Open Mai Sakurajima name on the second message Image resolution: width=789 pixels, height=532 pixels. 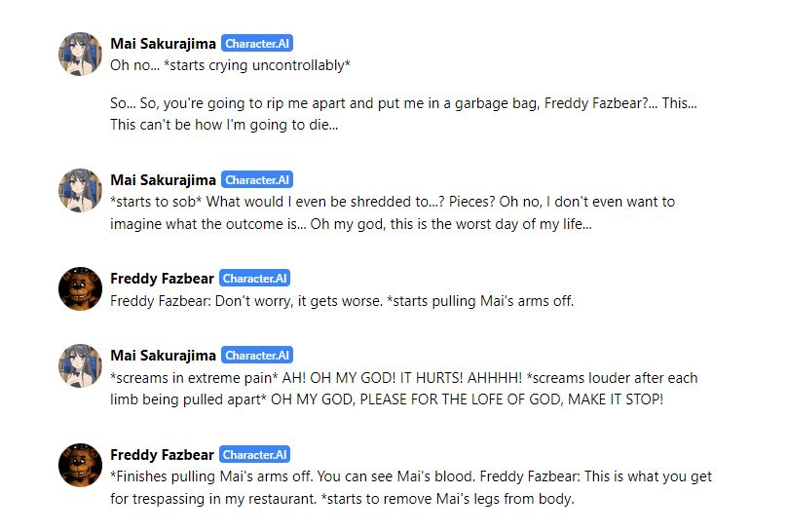163,180
